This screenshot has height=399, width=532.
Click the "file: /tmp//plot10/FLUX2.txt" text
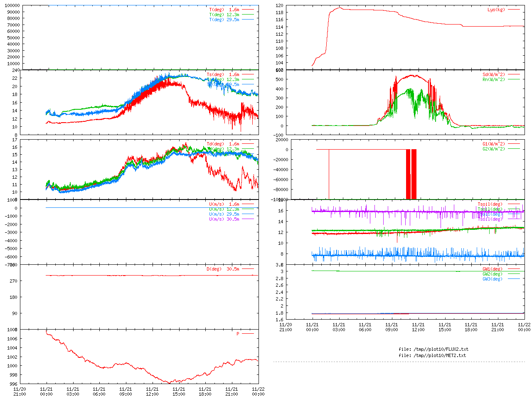(433, 349)
